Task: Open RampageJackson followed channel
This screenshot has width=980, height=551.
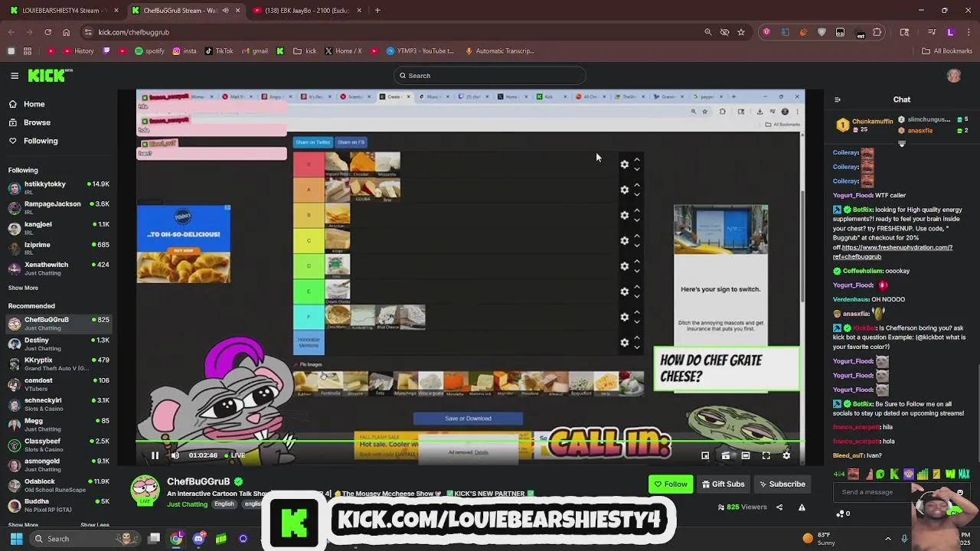Action: [58, 207]
